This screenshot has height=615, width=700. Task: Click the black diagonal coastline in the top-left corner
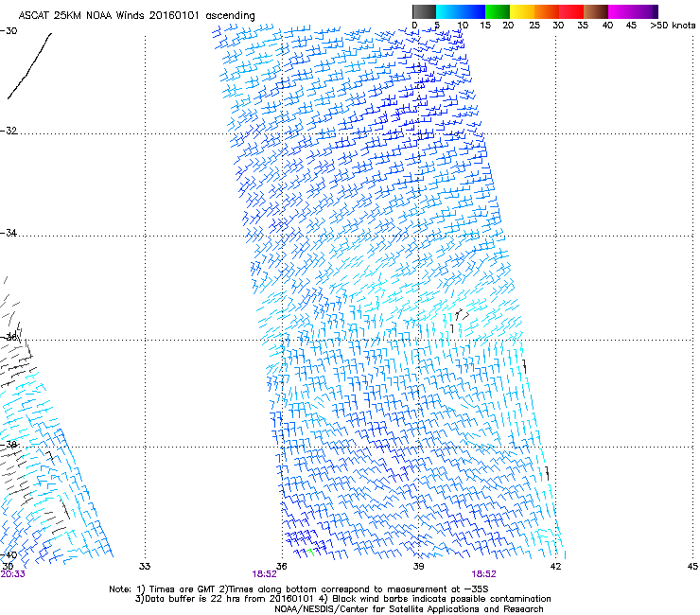point(29,65)
